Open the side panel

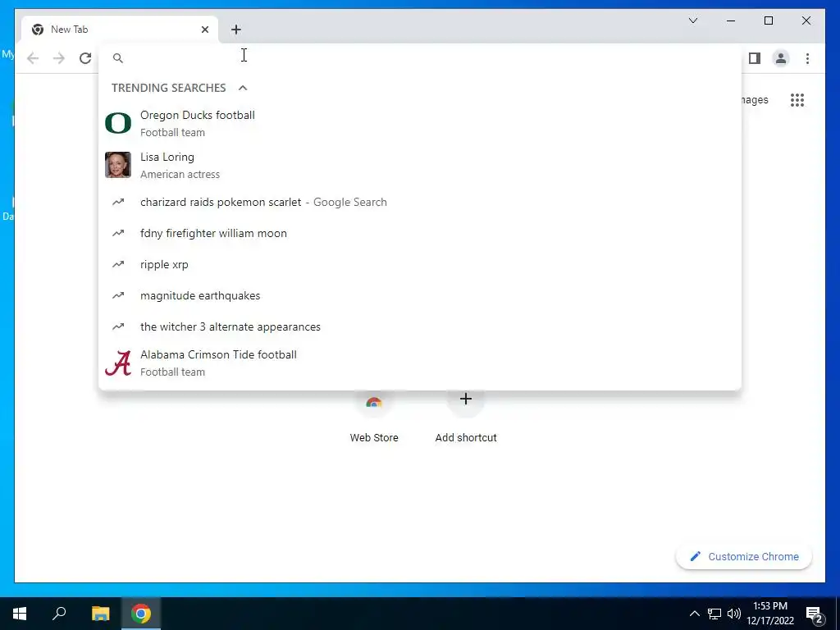click(x=755, y=58)
